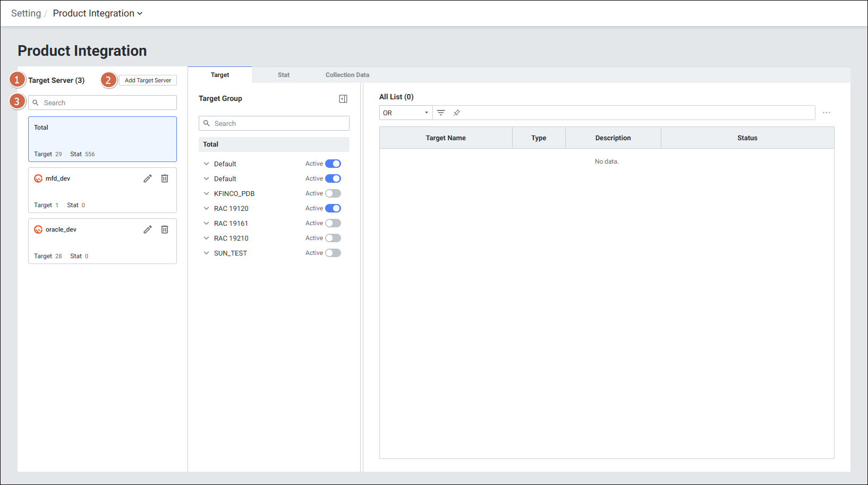Delete the mfd_dev server via trash icon
868x485 pixels.
tap(165, 178)
